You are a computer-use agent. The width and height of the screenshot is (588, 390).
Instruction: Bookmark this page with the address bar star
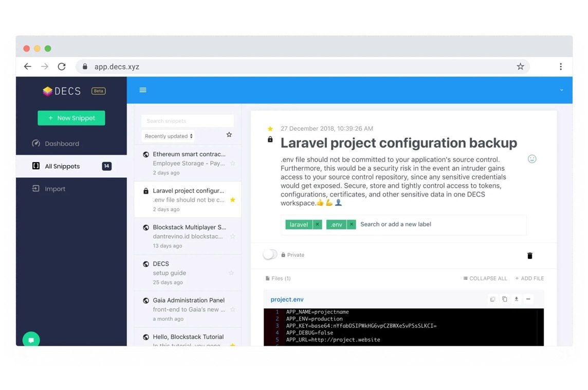520,66
